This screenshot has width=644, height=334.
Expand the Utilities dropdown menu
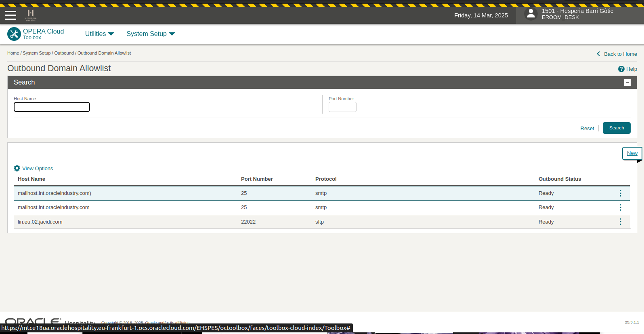(x=99, y=34)
